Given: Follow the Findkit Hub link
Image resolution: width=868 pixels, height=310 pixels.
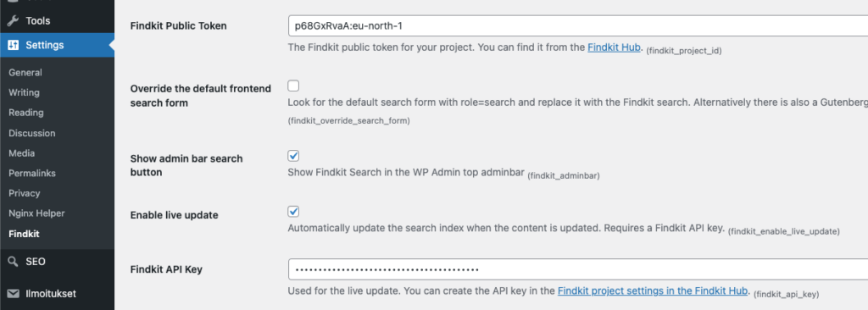Looking at the screenshot, I should (614, 47).
